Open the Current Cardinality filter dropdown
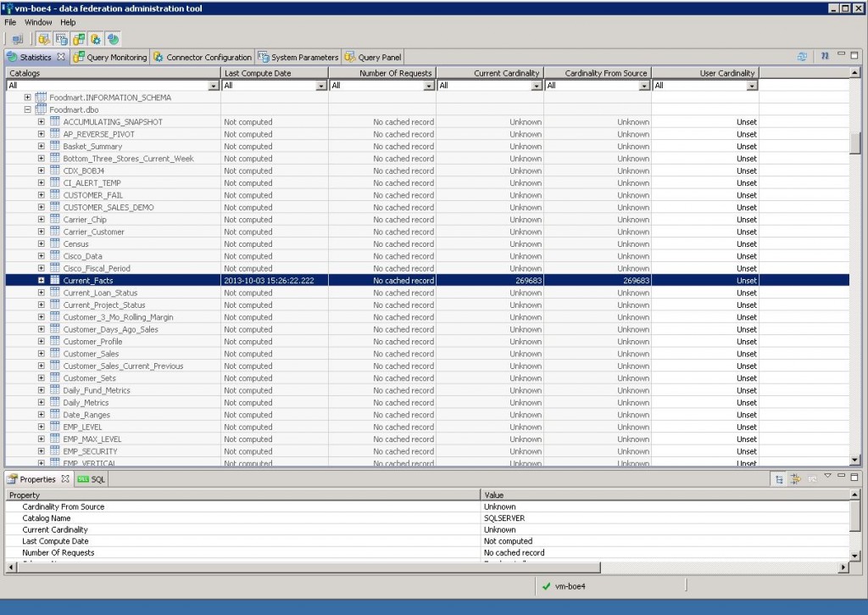Viewport: 868px width, 615px height. pos(537,86)
